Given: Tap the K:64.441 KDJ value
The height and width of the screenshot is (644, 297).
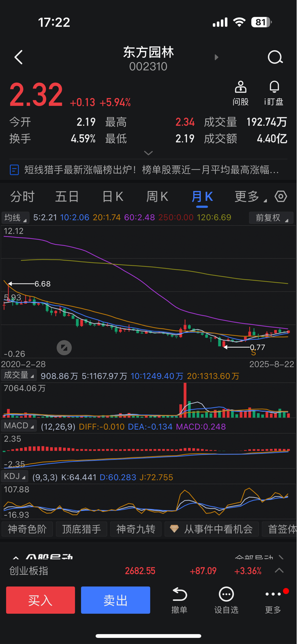Looking at the screenshot, I should [x=79, y=477].
